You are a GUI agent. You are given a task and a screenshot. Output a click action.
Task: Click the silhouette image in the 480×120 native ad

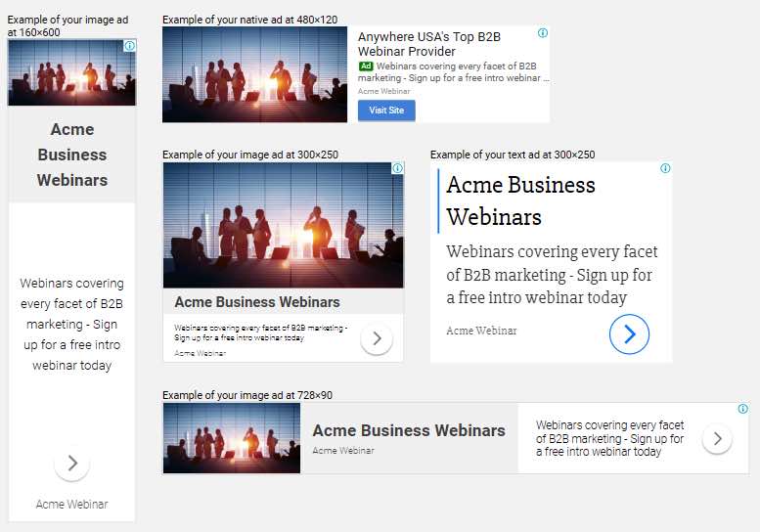(x=254, y=74)
